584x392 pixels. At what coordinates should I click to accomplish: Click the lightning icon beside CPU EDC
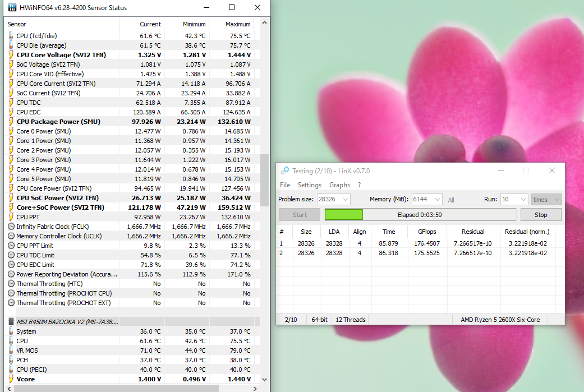(11, 112)
